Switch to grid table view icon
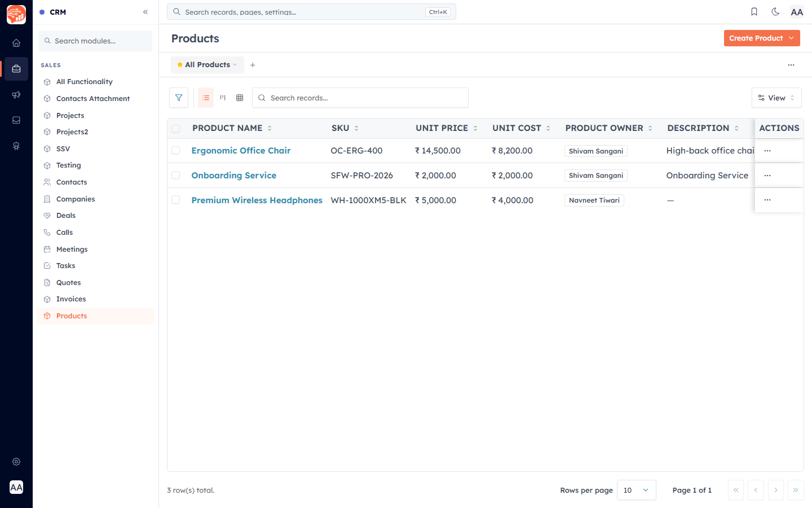This screenshot has width=812, height=508. [240, 98]
